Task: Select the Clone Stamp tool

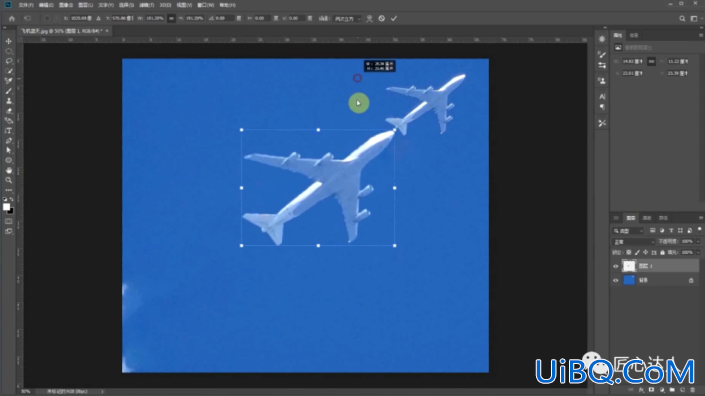Action: [x=9, y=101]
